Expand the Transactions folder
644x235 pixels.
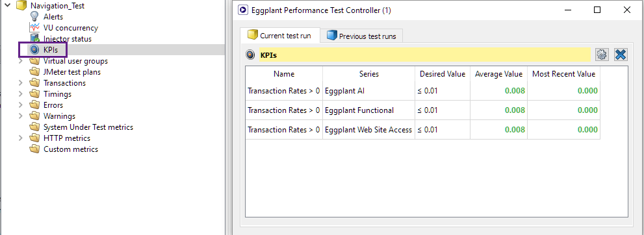[21, 83]
